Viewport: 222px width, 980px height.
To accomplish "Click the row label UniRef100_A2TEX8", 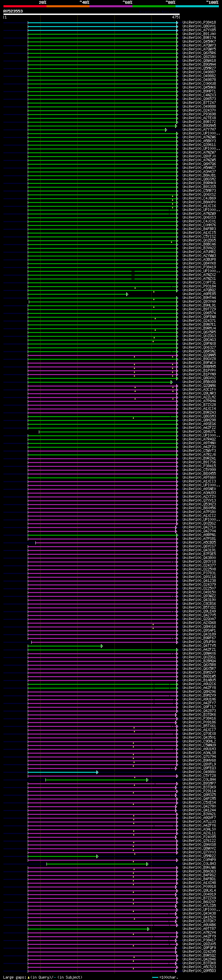I will tap(199, 118).
